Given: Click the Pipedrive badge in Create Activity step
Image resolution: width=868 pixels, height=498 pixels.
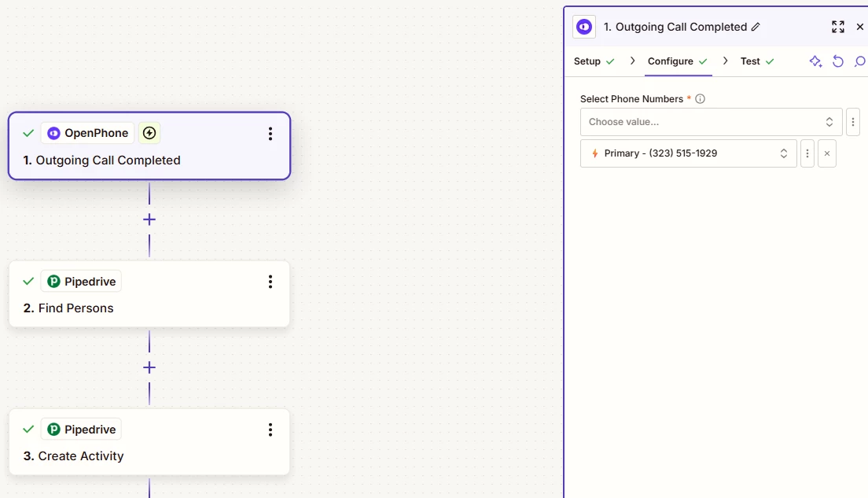Looking at the screenshot, I should [82, 430].
